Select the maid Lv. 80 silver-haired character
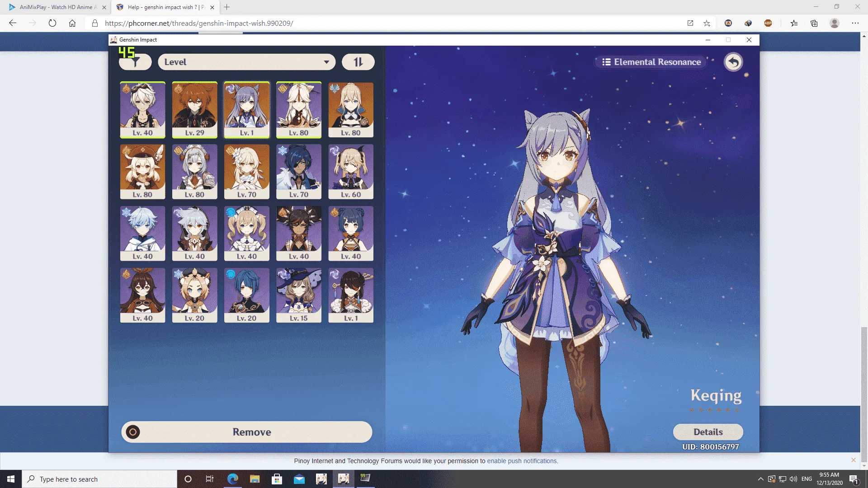The height and width of the screenshot is (488, 868). click(194, 172)
